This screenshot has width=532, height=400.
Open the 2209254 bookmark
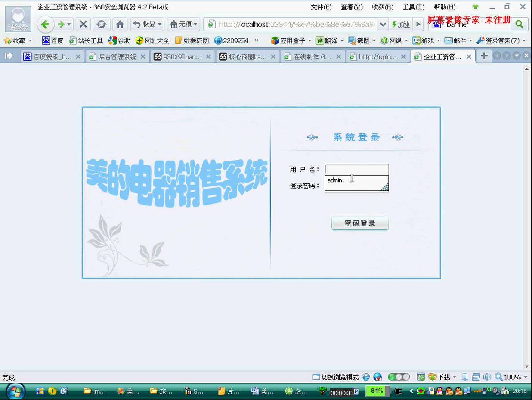[x=232, y=40]
